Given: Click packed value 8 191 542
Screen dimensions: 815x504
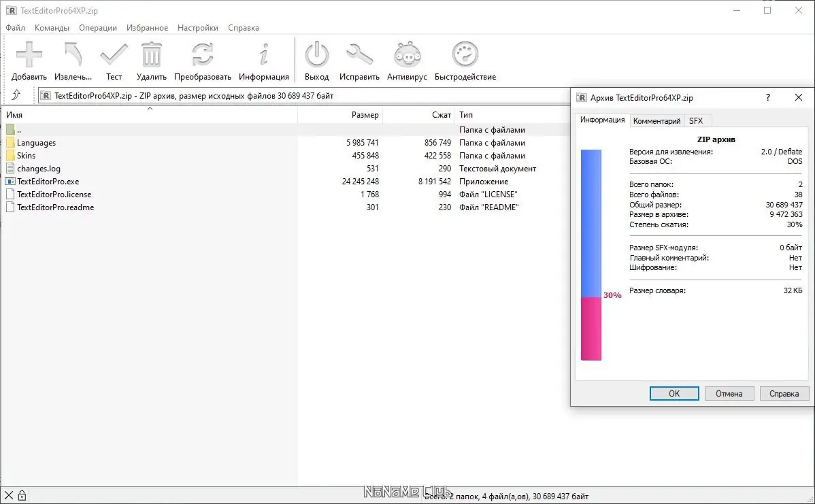Looking at the screenshot, I should [435, 182].
